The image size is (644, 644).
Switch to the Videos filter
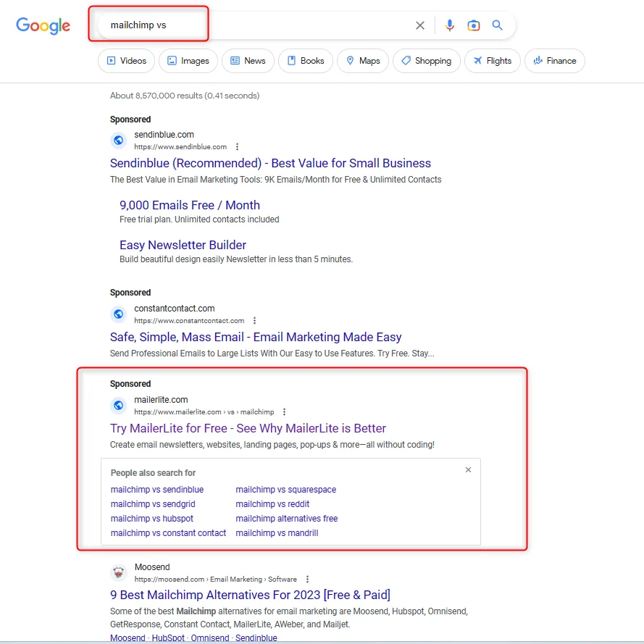pyautogui.click(x=127, y=61)
